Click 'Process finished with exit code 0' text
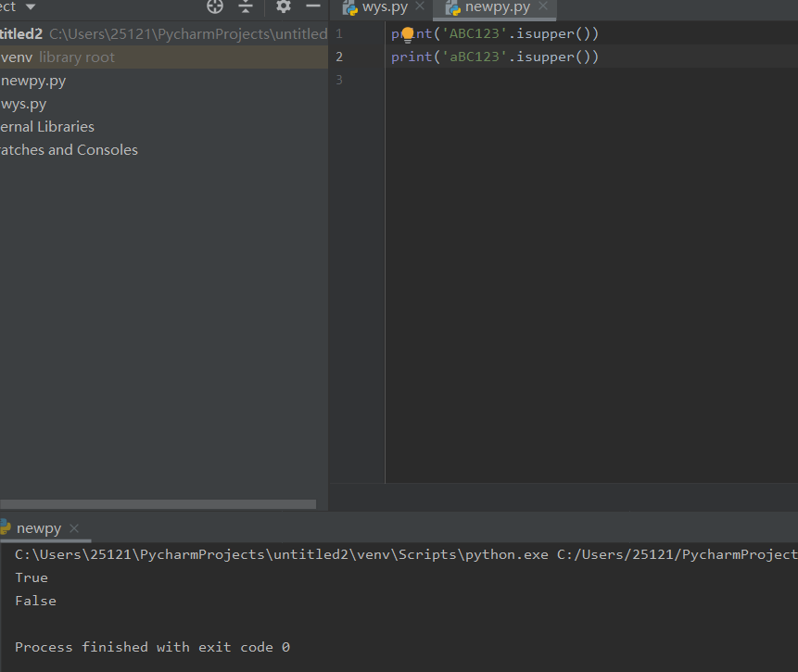 coord(152,648)
